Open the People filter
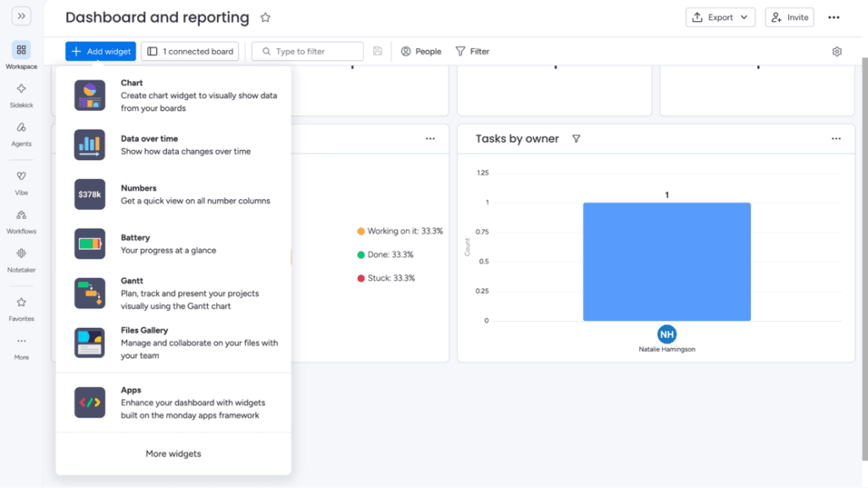 click(420, 52)
